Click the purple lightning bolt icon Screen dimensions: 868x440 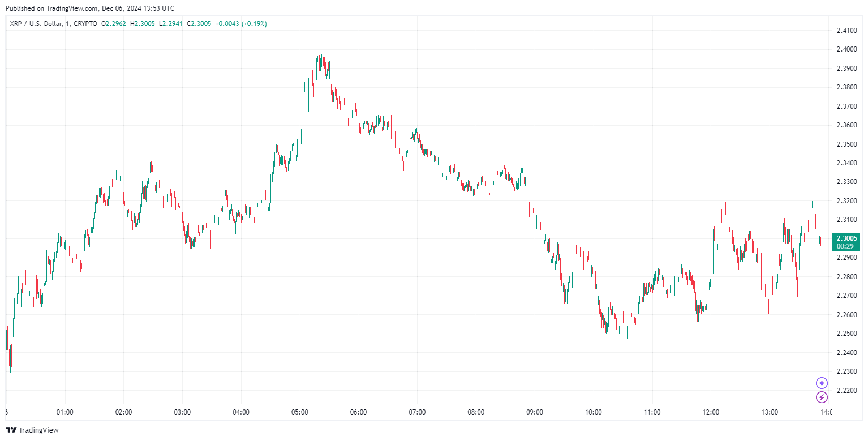coord(822,398)
